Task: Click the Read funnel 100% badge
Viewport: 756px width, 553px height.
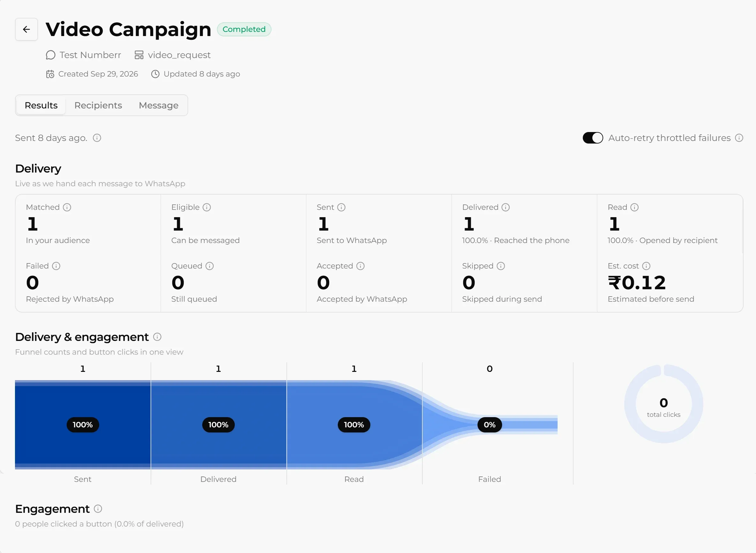Action: 354,425
